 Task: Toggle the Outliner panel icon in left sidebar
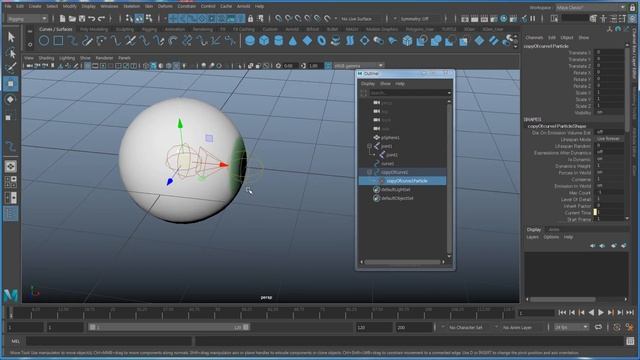tap(11, 213)
